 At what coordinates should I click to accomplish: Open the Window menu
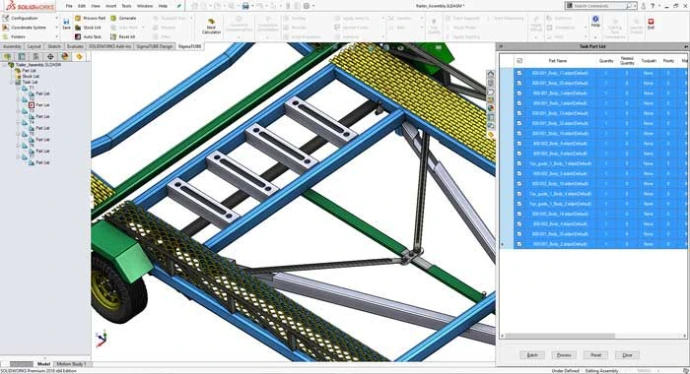[145, 6]
